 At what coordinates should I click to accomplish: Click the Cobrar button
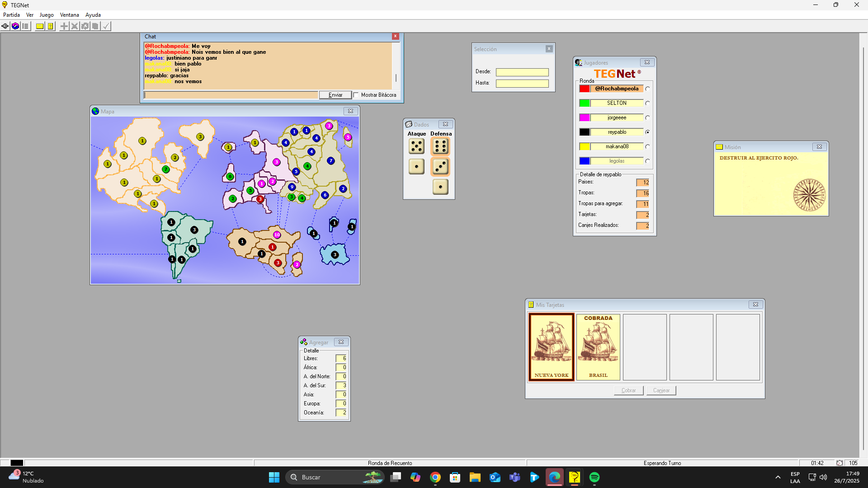click(x=628, y=390)
